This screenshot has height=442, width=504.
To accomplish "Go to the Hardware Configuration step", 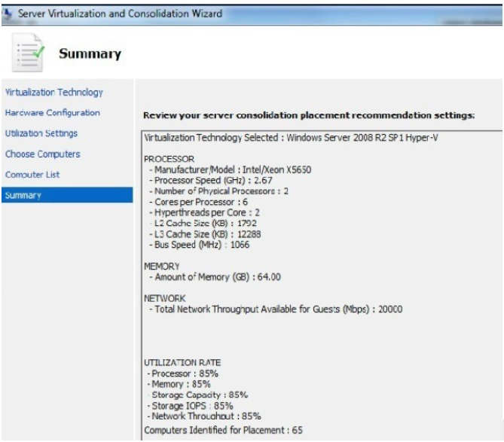I will (x=53, y=113).
